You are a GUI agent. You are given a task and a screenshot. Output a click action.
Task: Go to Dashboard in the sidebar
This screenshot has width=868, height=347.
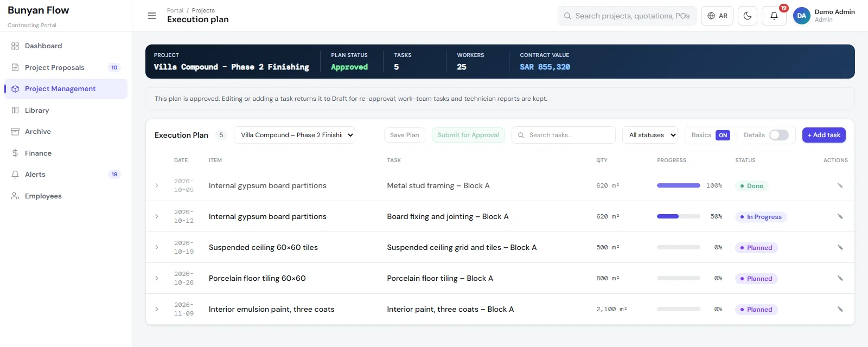pyautogui.click(x=66, y=46)
